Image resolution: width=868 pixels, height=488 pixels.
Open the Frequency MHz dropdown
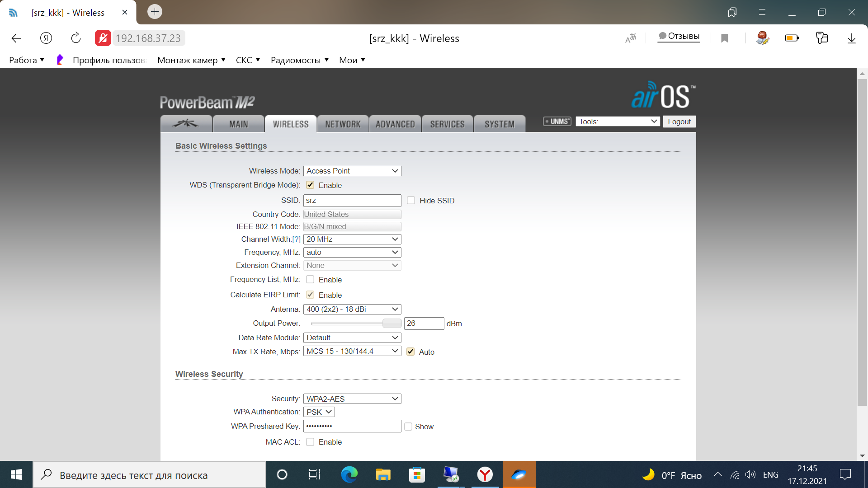tap(352, 252)
